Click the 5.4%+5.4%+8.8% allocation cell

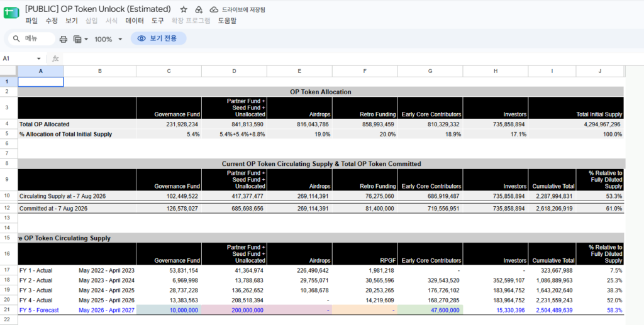234,134
